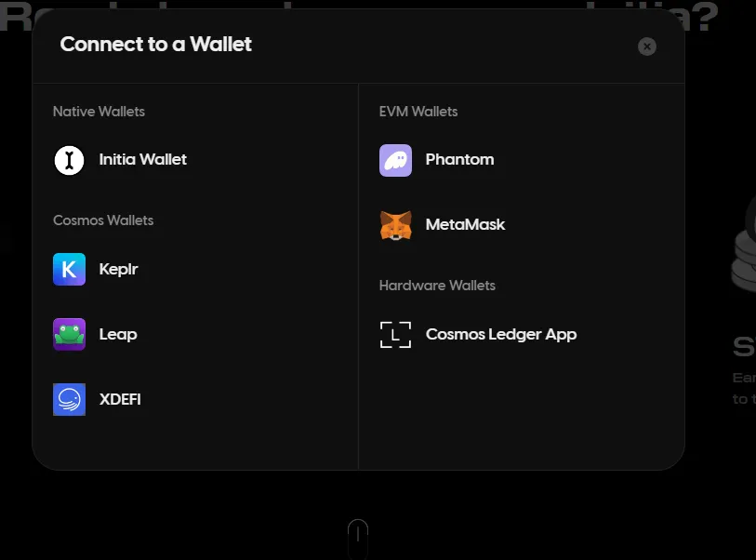Click the EVM Wallets section heading
Image resolution: width=756 pixels, height=560 pixels.
418,112
